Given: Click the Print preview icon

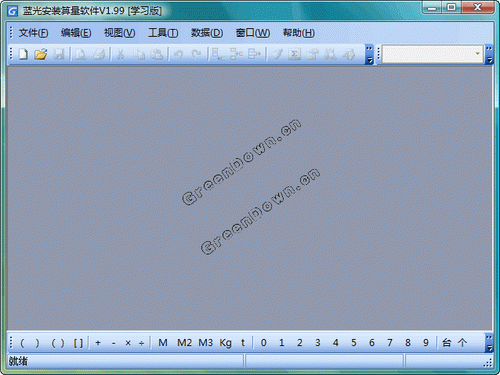Looking at the screenshot, I should click(80, 54).
